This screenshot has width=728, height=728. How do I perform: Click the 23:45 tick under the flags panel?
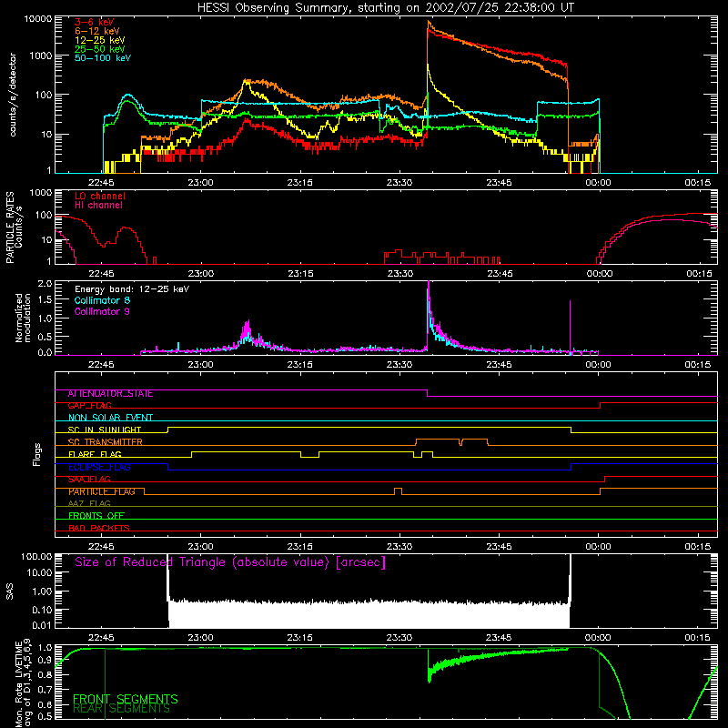[x=499, y=547]
